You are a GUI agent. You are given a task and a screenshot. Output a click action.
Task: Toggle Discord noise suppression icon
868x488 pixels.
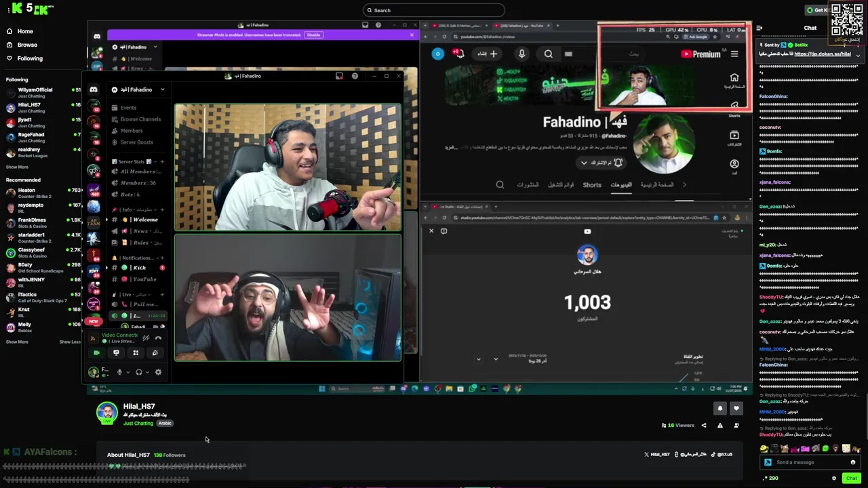(x=146, y=338)
